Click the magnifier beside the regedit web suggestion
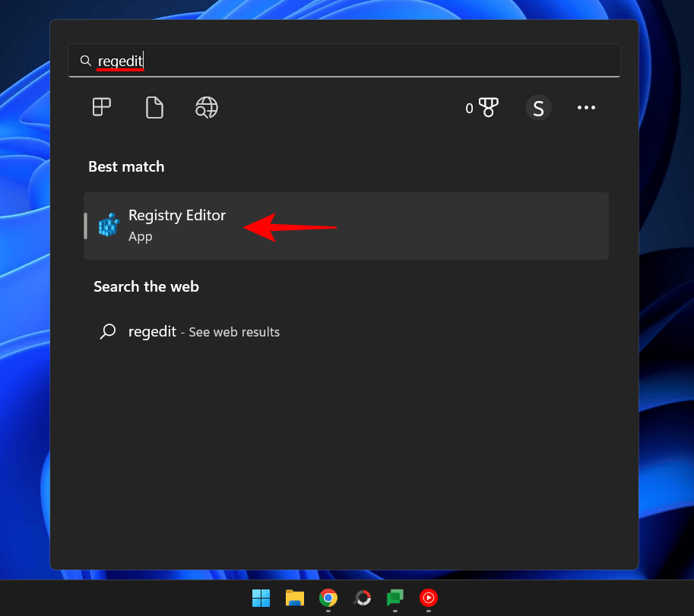Screen dimensions: 694x616 pyautogui.click(x=107, y=331)
